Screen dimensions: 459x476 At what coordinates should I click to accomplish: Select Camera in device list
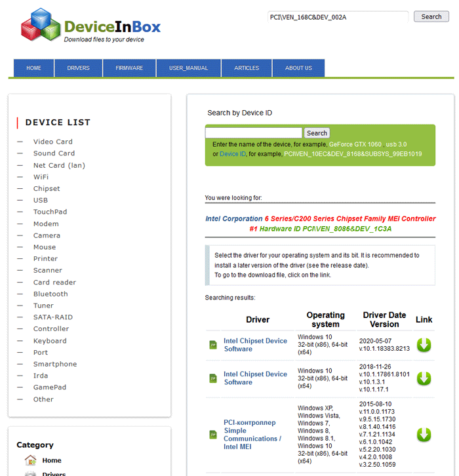pos(47,235)
